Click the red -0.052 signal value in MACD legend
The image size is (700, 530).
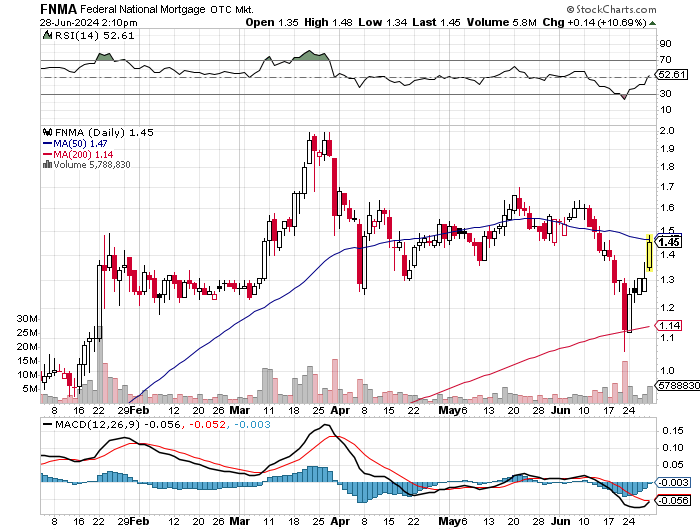208,425
